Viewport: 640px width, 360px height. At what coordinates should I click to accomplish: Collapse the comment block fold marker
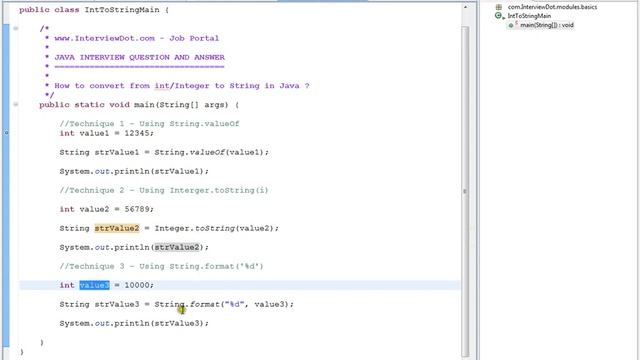16,28
